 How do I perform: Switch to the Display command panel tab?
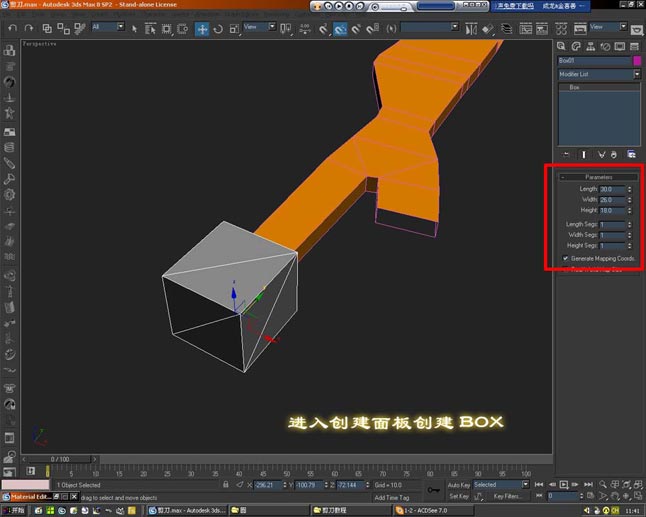[x=620, y=46]
